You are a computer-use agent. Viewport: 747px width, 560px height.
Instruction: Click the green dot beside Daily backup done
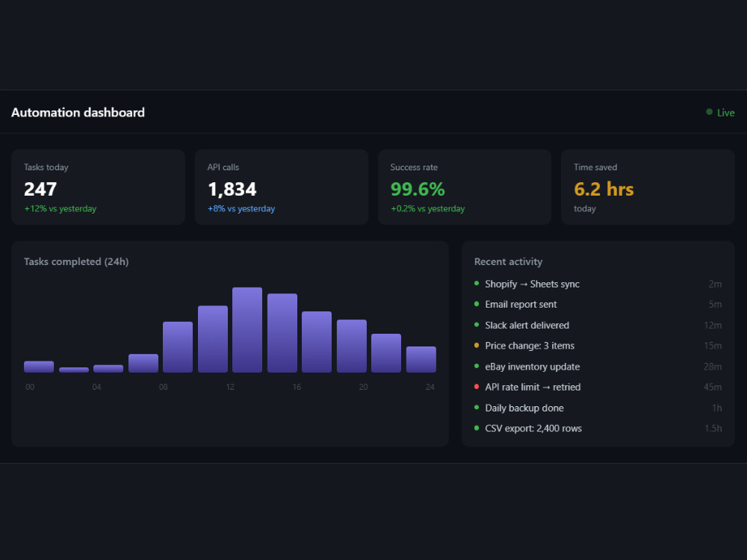point(477,407)
